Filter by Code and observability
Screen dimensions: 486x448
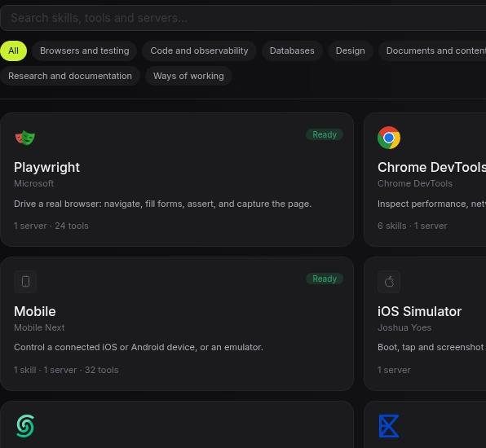point(199,51)
